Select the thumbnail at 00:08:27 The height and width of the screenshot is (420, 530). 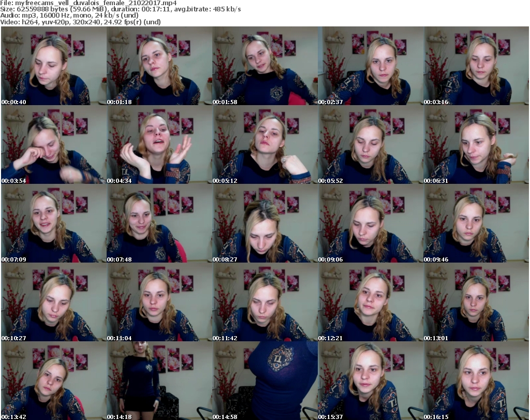point(265,224)
